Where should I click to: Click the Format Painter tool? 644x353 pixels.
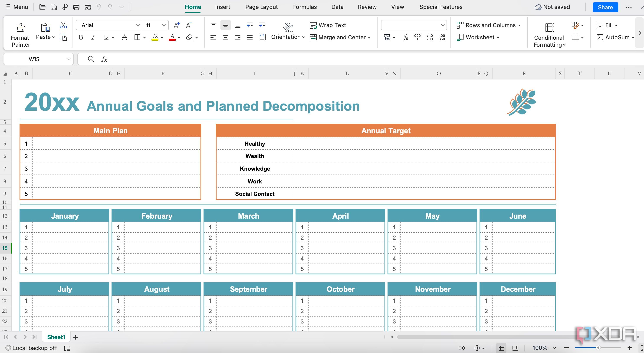[x=20, y=35]
